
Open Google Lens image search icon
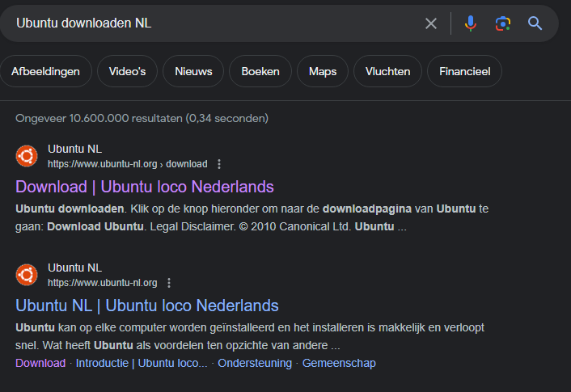[x=503, y=23]
